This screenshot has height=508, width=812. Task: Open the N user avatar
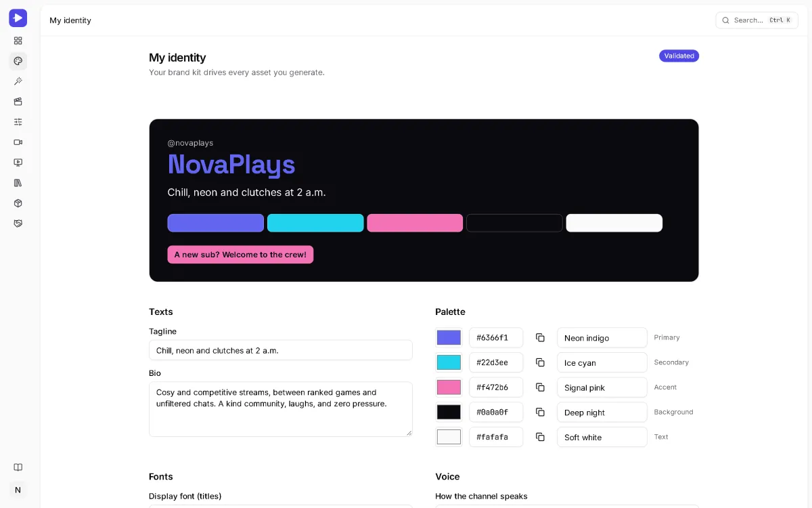point(18,490)
